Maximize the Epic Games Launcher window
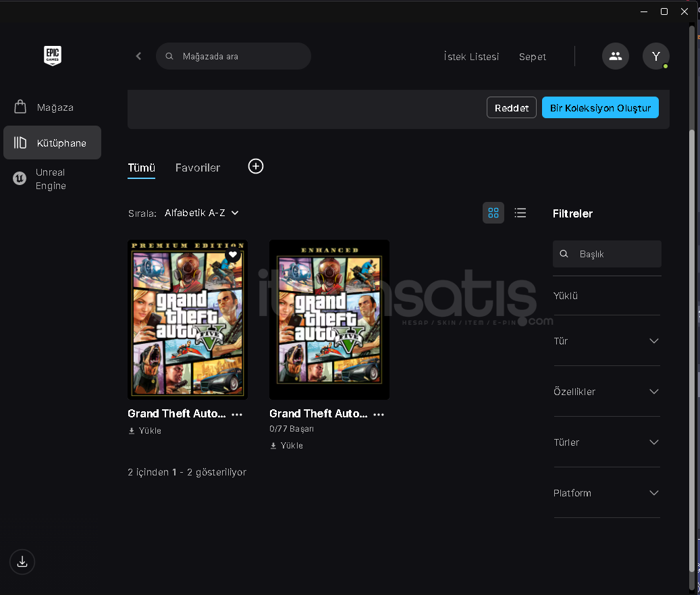Image resolution: width=700 pixels, height=595 pixels. [x=664, y=11]
